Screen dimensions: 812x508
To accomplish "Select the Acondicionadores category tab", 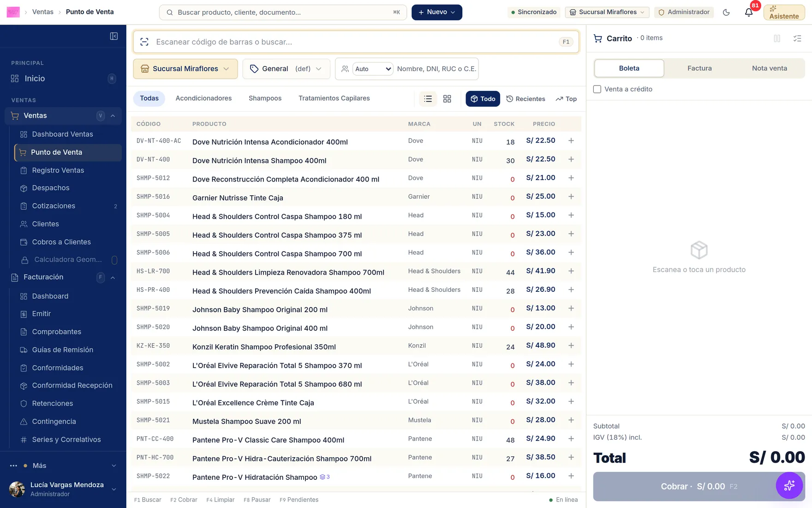I will point(203,98).
